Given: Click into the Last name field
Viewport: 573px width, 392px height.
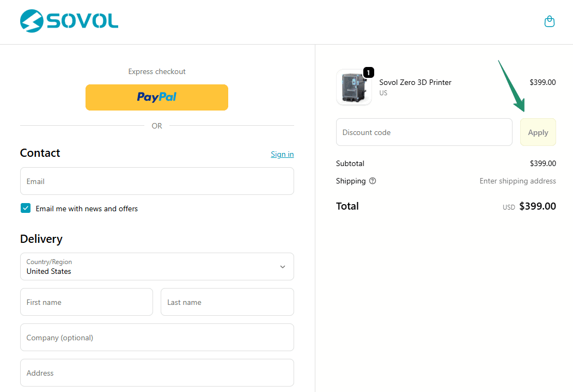Looking at the screenshot, I should [227, 302].
